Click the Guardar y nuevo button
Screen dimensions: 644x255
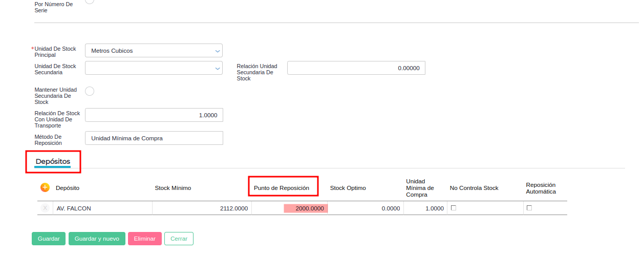coord(97,239)
